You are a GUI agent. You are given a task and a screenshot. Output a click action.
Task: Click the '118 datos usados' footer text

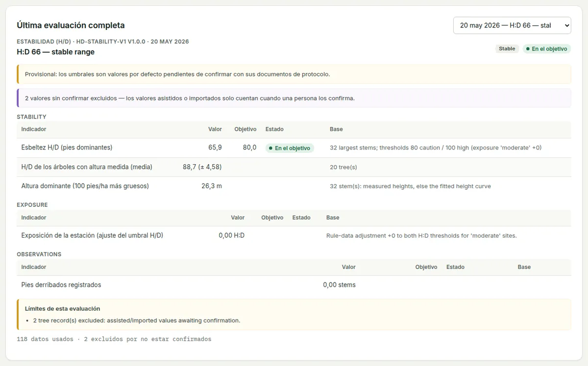(45, 339)
